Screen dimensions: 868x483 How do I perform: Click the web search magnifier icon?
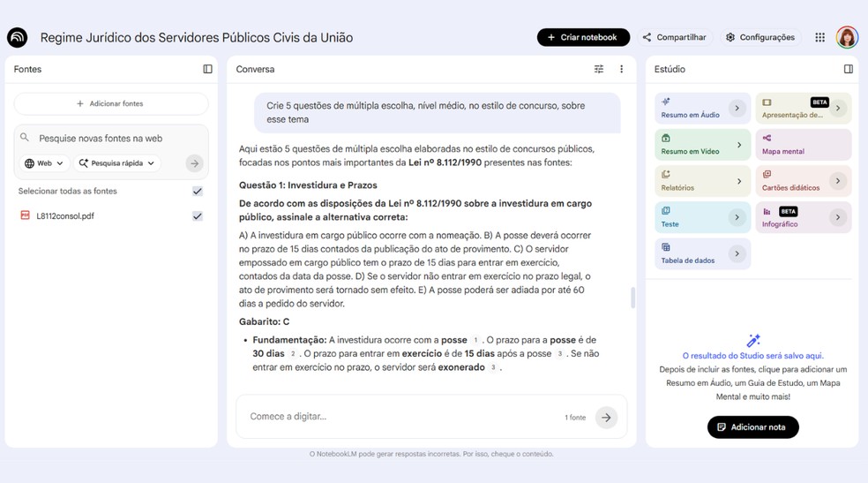tap(25, 138)
